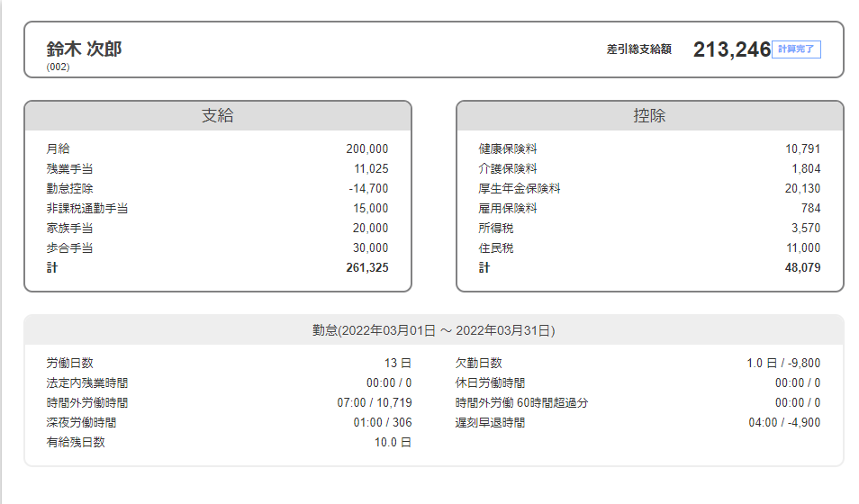Screen dimensions: 859x504
Task: Select the 厚生年金保険料 amount 20,130
Action: [x=802, y=189]
